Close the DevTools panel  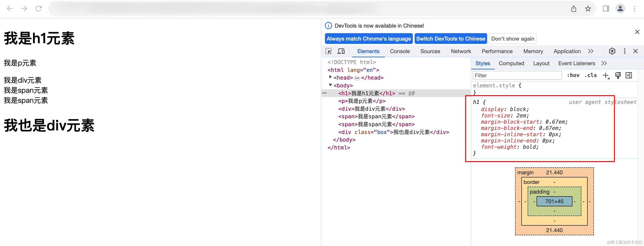(635, 51)
